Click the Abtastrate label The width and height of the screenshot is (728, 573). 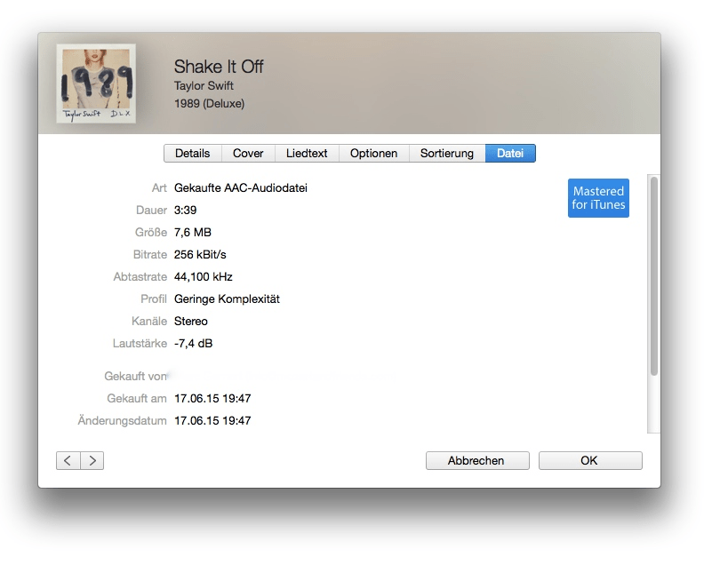pos(140,277)
